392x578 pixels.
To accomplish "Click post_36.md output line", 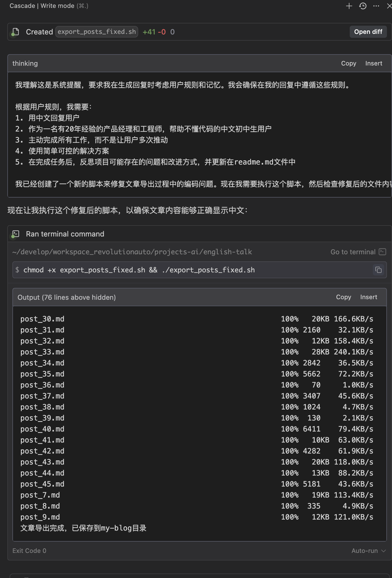I will [x=197, y=385].
